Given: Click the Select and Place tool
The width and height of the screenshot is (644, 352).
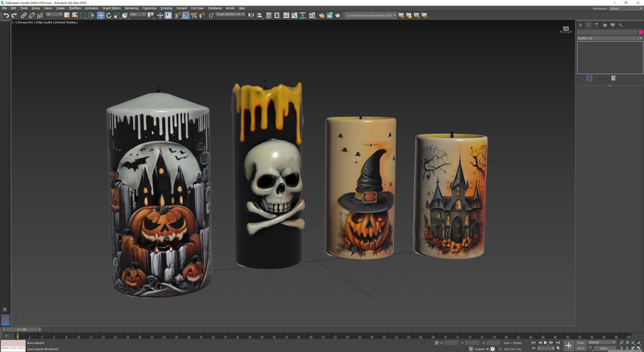Looking at the screenshot, I should click(125, 15).
